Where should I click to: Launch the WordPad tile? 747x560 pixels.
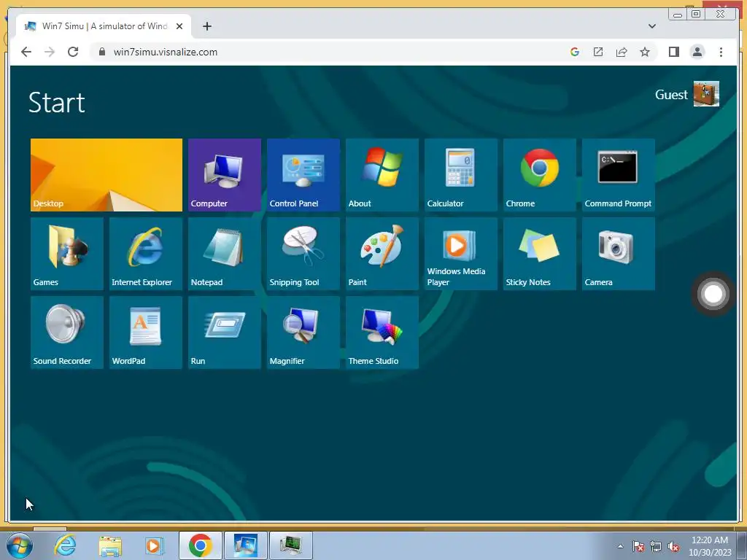point(146,332)
